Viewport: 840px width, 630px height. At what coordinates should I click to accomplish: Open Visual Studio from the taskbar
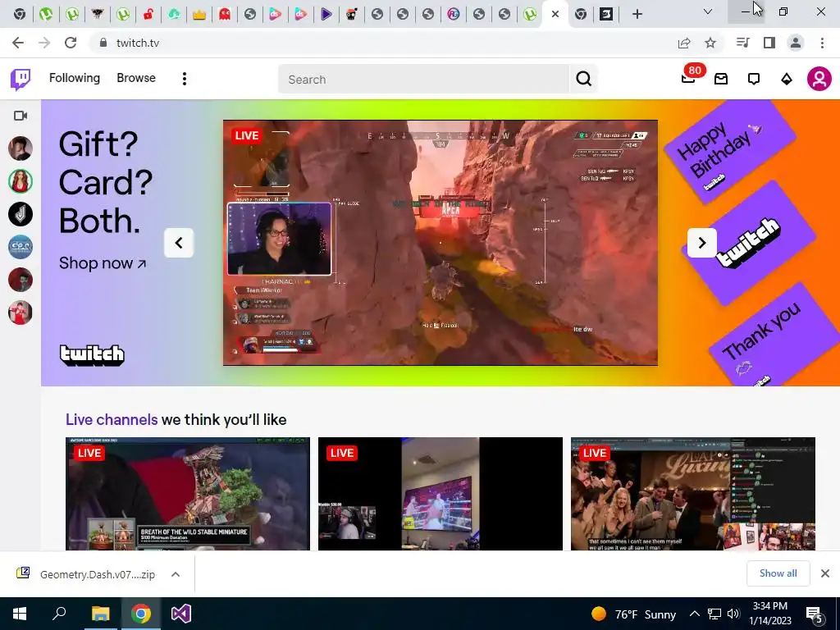coord(181,614)
